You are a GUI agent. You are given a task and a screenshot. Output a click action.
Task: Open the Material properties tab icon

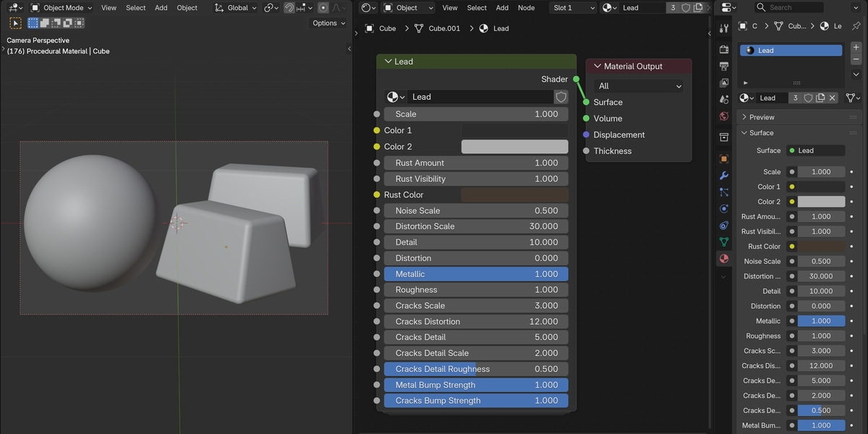(724, 258)
